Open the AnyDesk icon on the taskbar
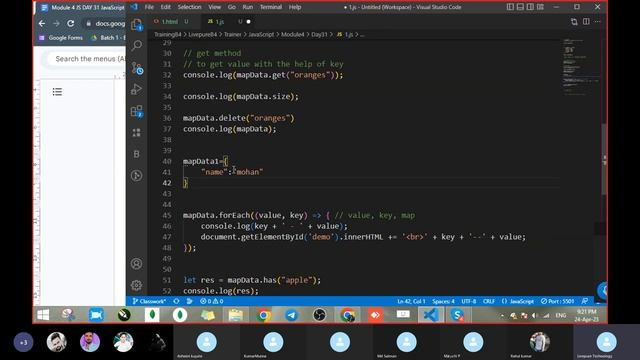 pos(375,315)
